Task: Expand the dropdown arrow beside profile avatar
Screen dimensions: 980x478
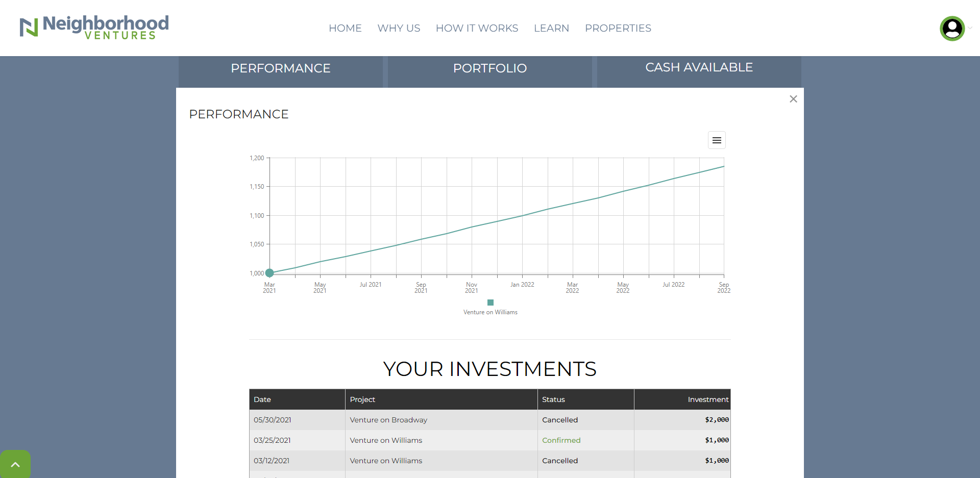Action: coord(970,29)
